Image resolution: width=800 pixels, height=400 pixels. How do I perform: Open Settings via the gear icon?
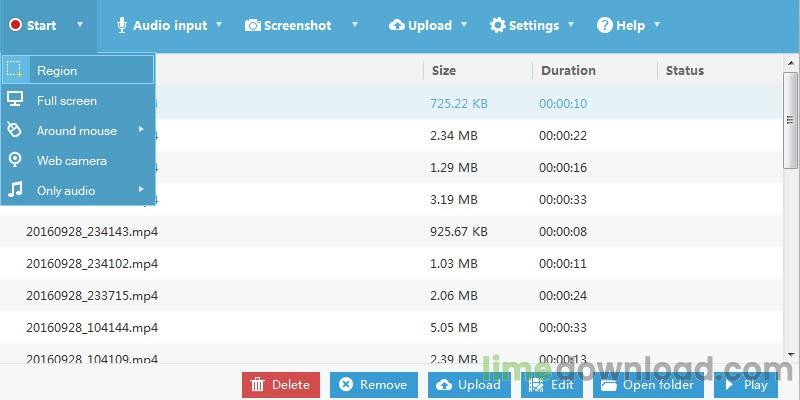497,26
